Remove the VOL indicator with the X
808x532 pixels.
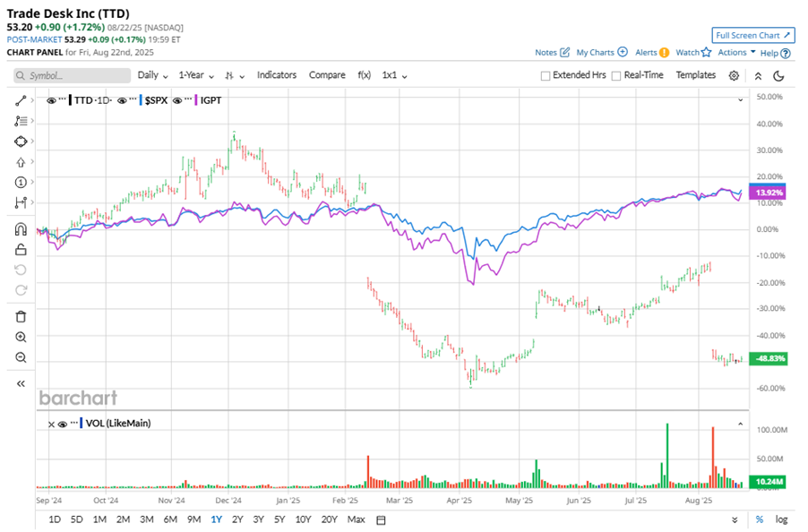(x=51, y=425)
